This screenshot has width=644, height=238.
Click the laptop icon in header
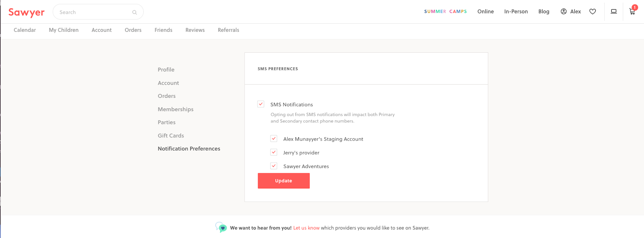[x=614, y=12]
